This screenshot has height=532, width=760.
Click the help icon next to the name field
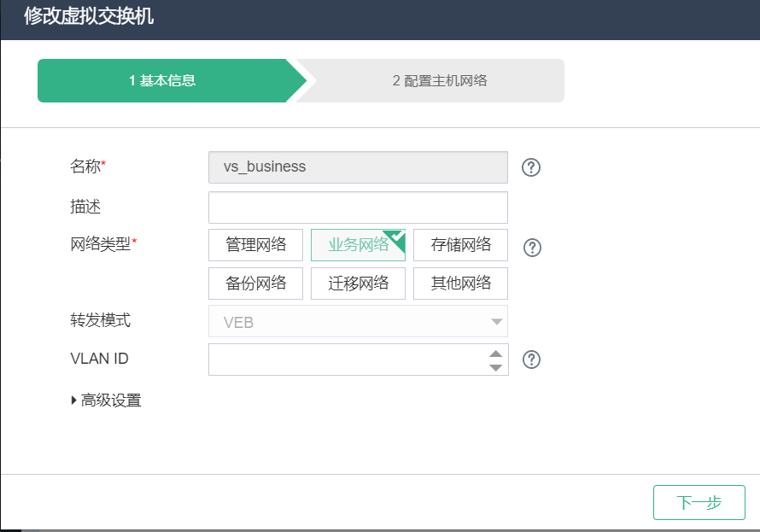(x=531, y=167)
